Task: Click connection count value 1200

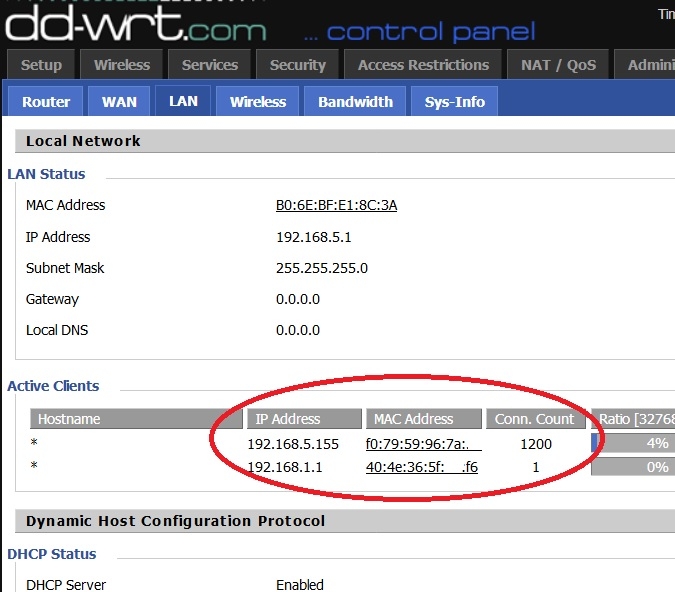Action: pos(536,444)
